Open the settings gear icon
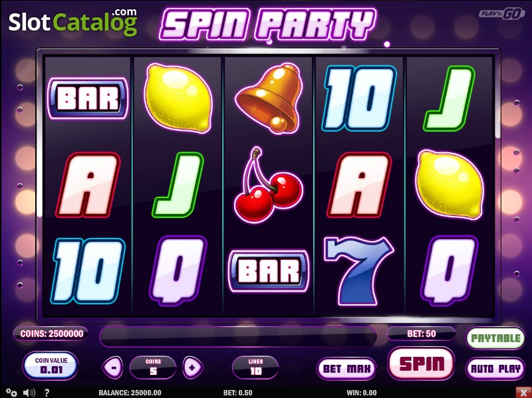The image size is (532, 398). [x=11, y=392]
